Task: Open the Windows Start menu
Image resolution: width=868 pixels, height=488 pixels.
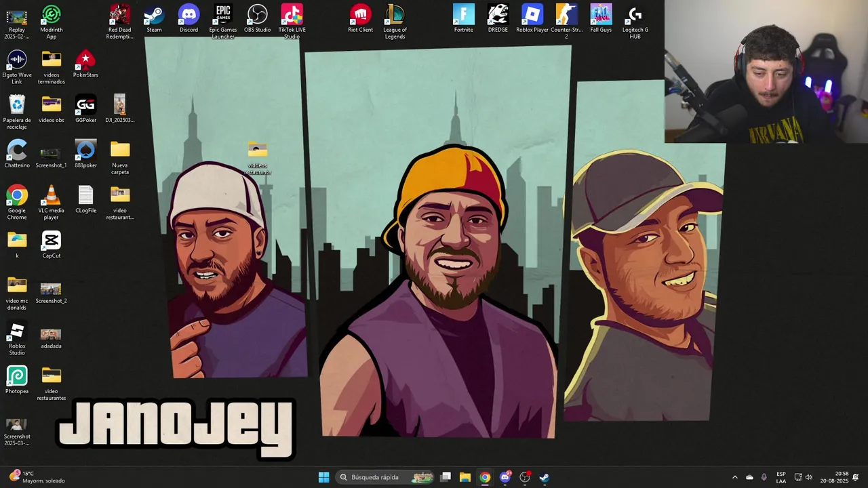Action: click(323, 477)
